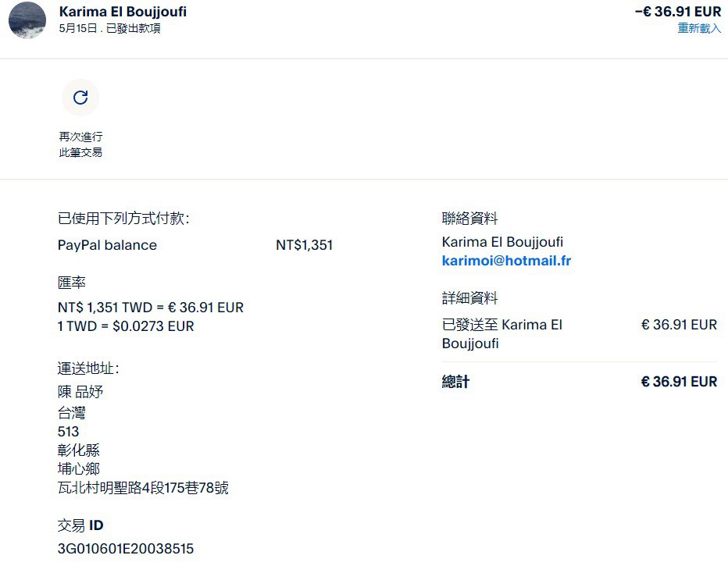Image resolution: width=728 pixels, height=573 pixels.
Task: Open the karimoi@hotmail.fr email link
Action: pos(506,261)
